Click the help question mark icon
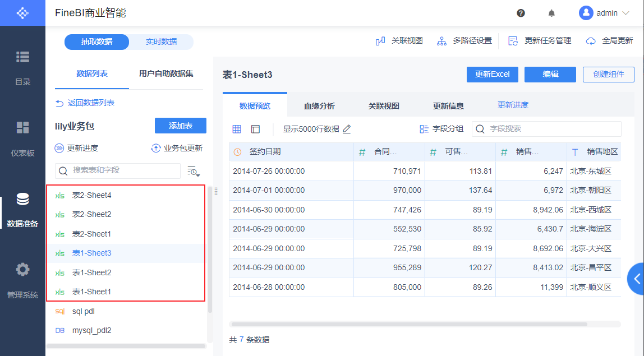This screenshot has height=356, width=644. click(521, 13)
